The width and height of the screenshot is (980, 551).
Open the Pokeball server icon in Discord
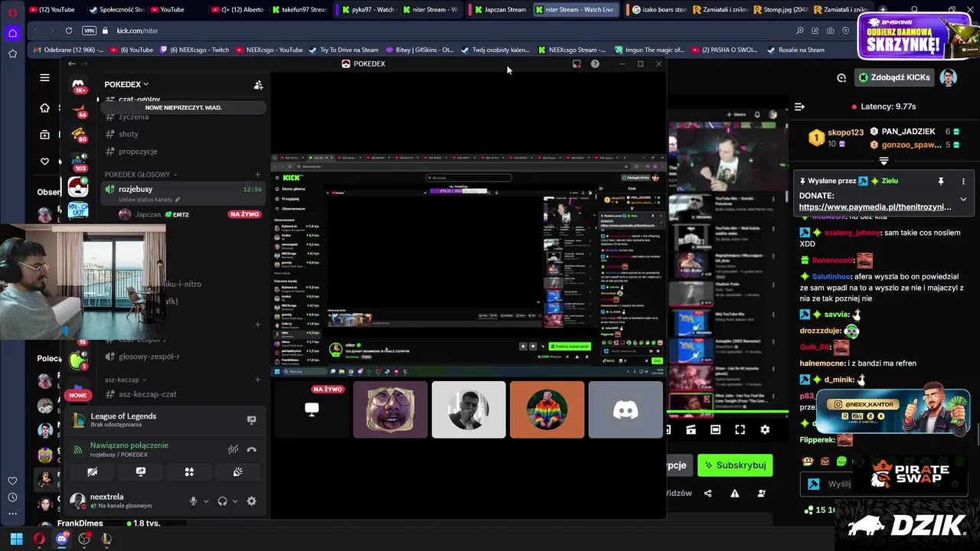78,187
